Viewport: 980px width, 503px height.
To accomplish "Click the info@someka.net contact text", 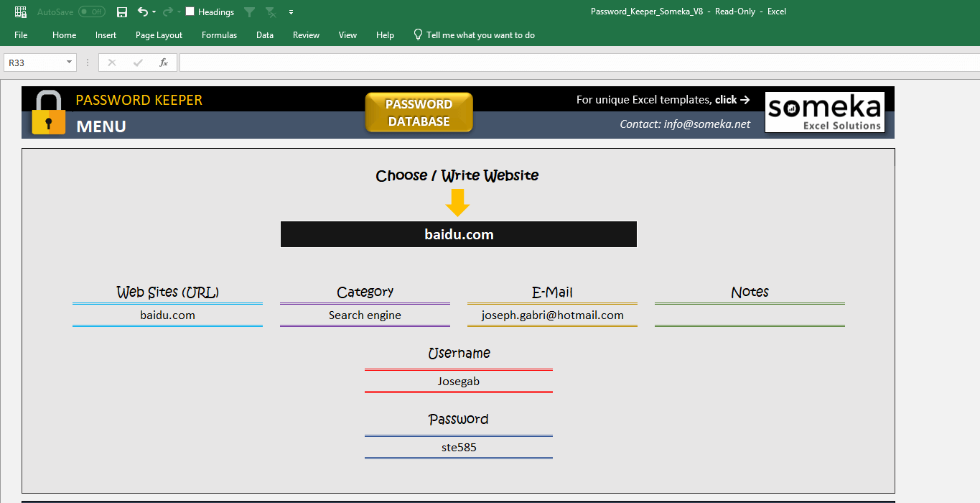I will coord(707,124).
